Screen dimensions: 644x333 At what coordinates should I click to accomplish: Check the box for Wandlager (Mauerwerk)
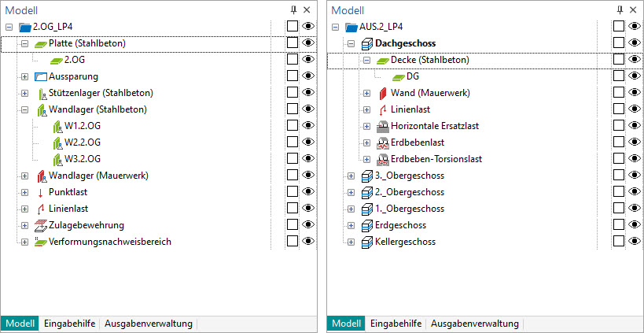click(x=293, y=176)
